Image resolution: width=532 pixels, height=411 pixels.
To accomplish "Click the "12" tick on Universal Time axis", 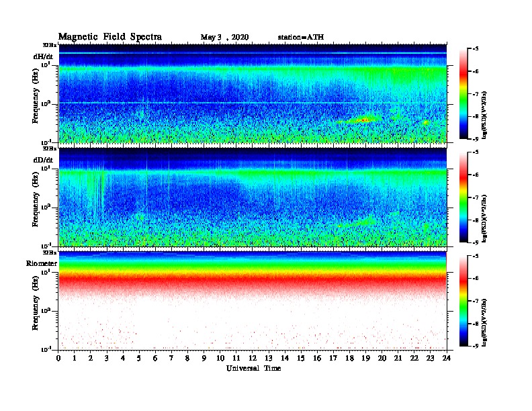I will [x=253, y=358].
